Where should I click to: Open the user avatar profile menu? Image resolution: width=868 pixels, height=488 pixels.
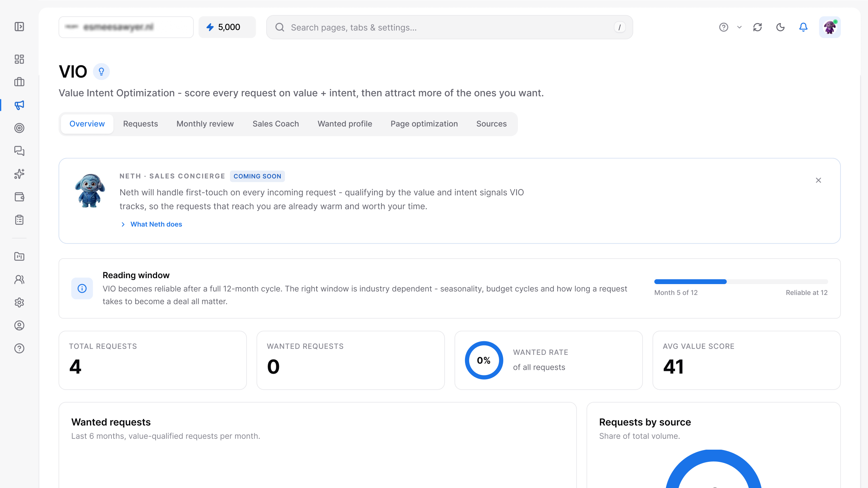pyautogui.click(x=830, y=27)
